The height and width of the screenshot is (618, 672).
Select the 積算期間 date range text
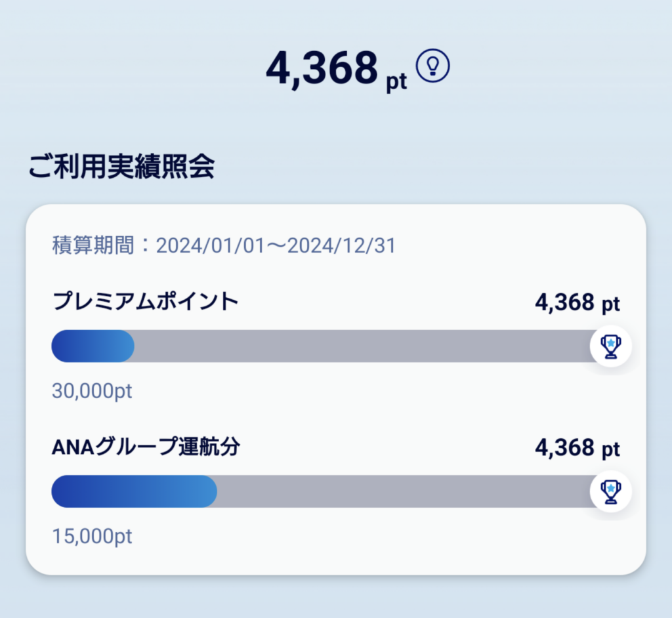pyautogui.click(x=224, y=245)
